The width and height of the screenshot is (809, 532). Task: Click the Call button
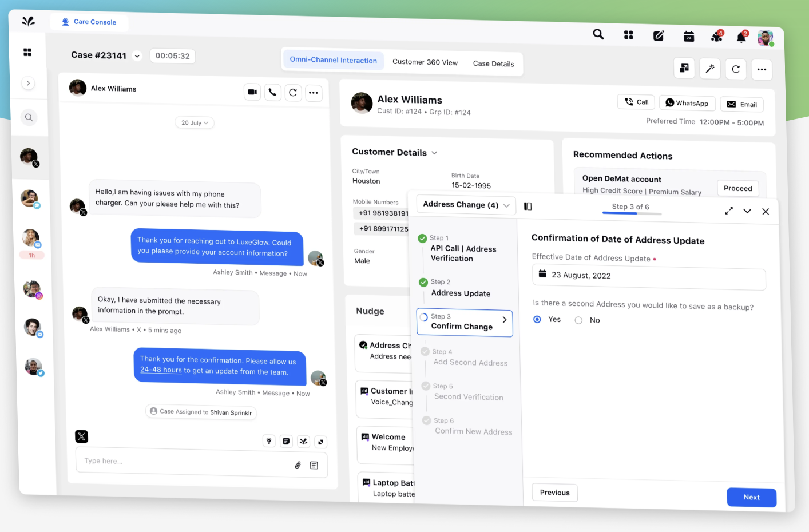636,102
